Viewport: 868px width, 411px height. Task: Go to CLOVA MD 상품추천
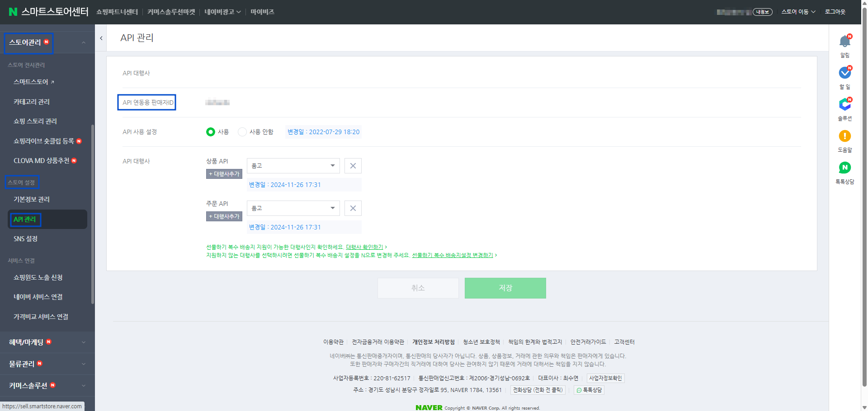[42, 161]
